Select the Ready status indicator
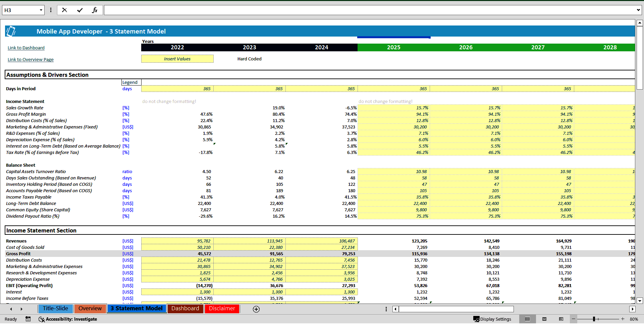 11,319
